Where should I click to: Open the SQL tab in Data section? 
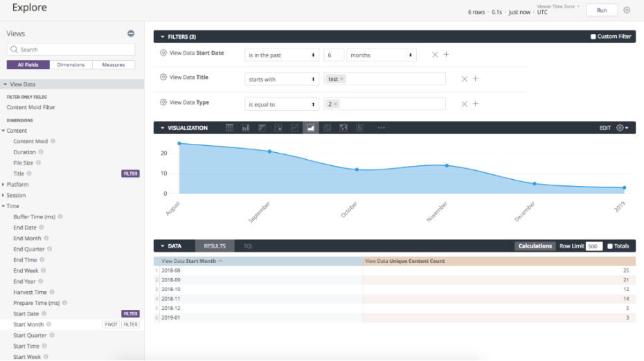(x=248, y=246)
